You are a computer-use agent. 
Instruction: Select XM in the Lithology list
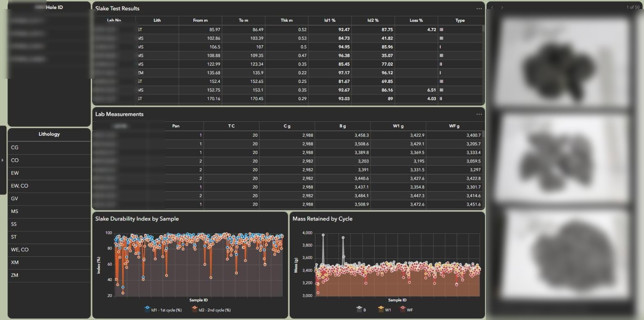click(49, 263)
